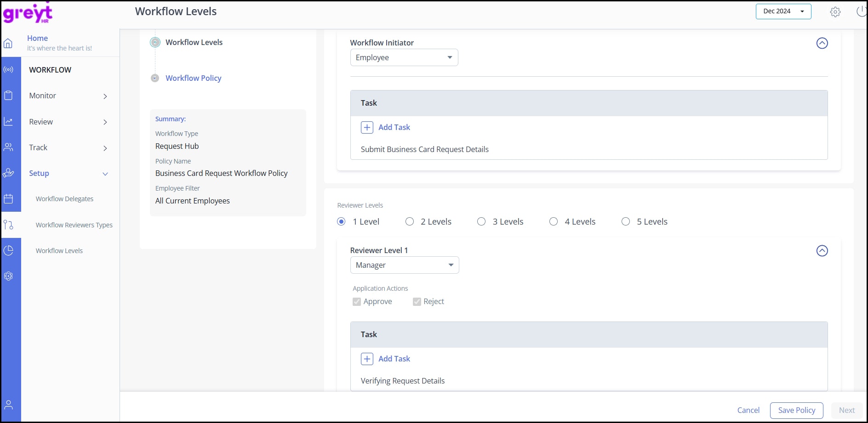This screenshot has height=423, width=868.
Task: Click Add Task under Workflow Initiator
Action: click(394, 127)
